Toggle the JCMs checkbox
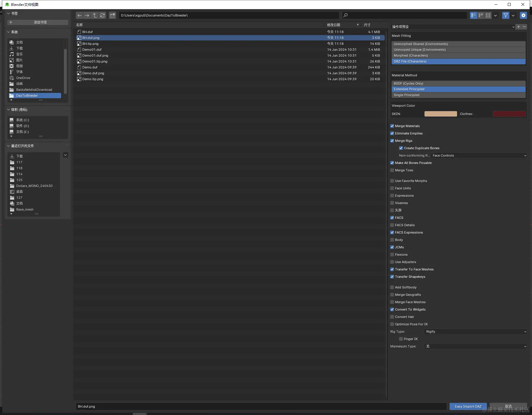Image resolution: width=532 pixels, height=415 pixels. pos(392,247)
